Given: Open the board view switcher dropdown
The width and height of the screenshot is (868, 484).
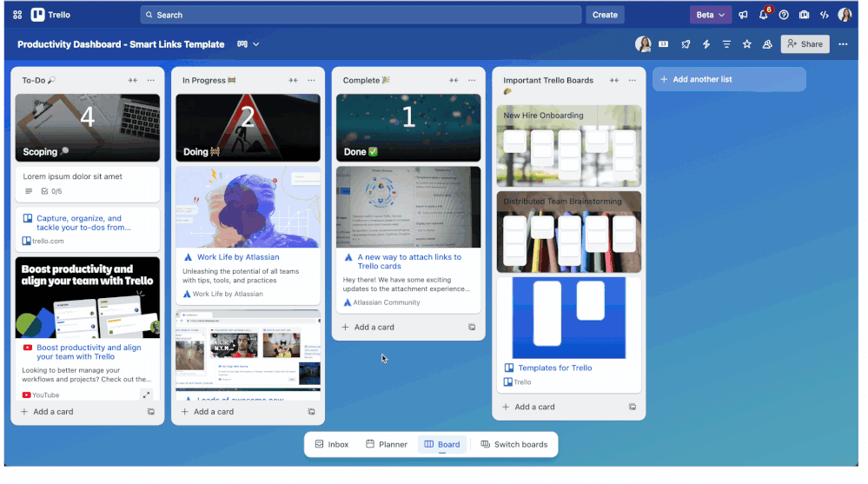Looking at the screenshot, I should (x=248, y=44).
